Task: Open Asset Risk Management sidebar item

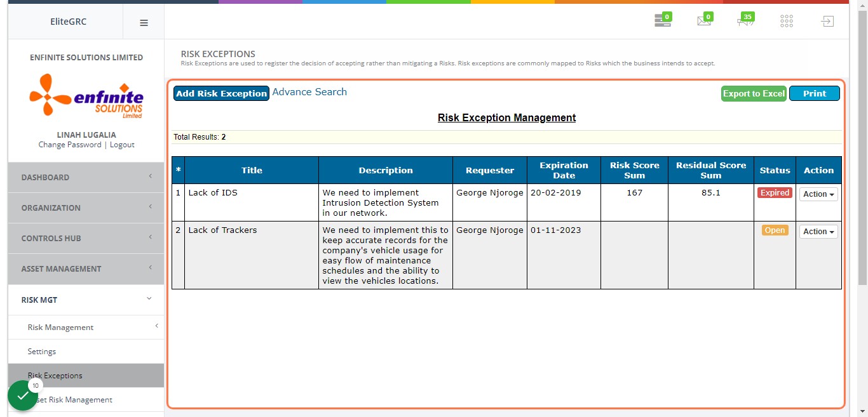Action: point(86,400)
